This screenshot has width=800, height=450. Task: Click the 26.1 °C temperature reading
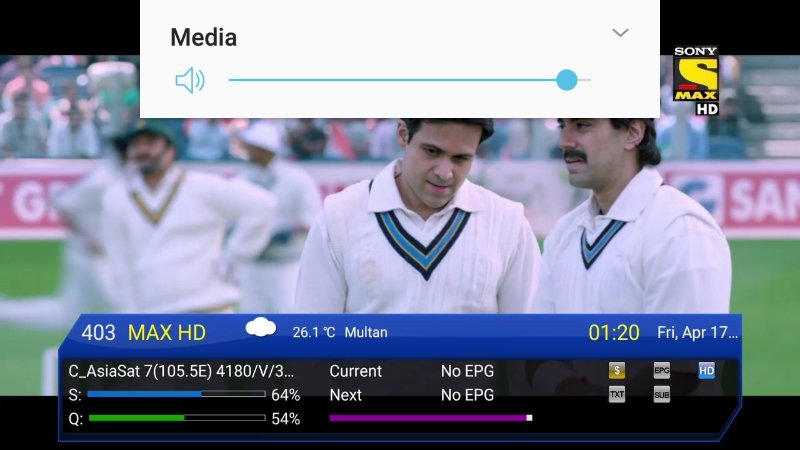point(314,333)
